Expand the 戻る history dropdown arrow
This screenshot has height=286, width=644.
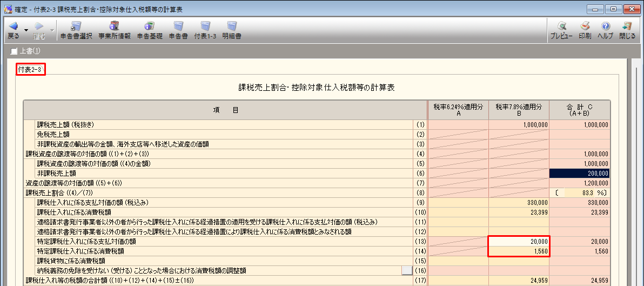coord(25,30)
